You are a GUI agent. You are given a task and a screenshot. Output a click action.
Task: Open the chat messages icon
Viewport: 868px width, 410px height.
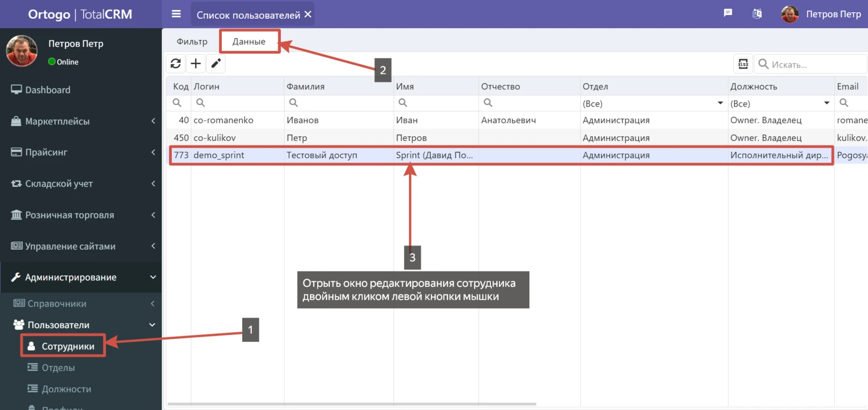728,13
